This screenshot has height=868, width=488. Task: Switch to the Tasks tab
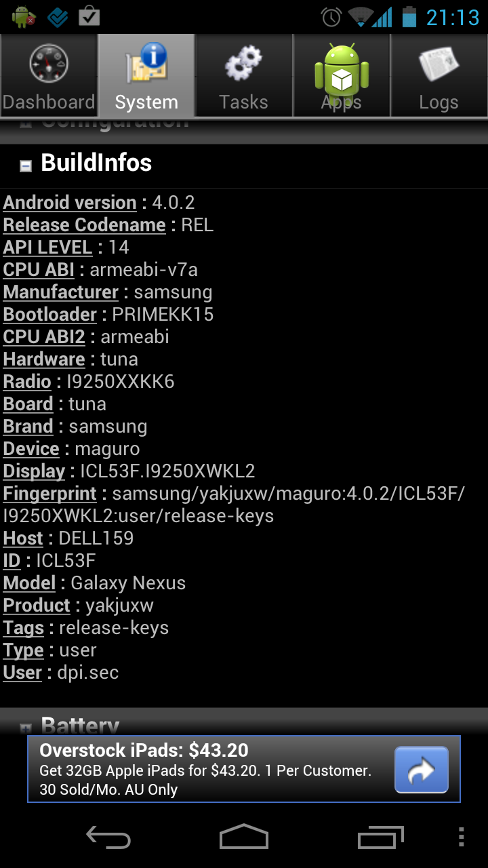click(x=244, y=75)
